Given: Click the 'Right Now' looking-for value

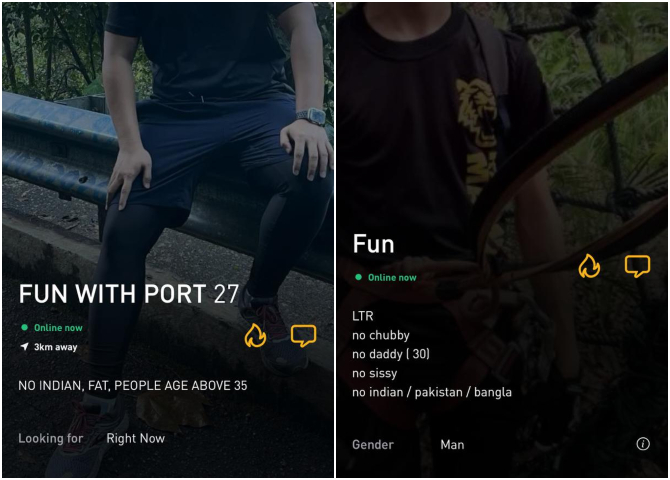Looking at the screenshot, I should tap(135, 438).
